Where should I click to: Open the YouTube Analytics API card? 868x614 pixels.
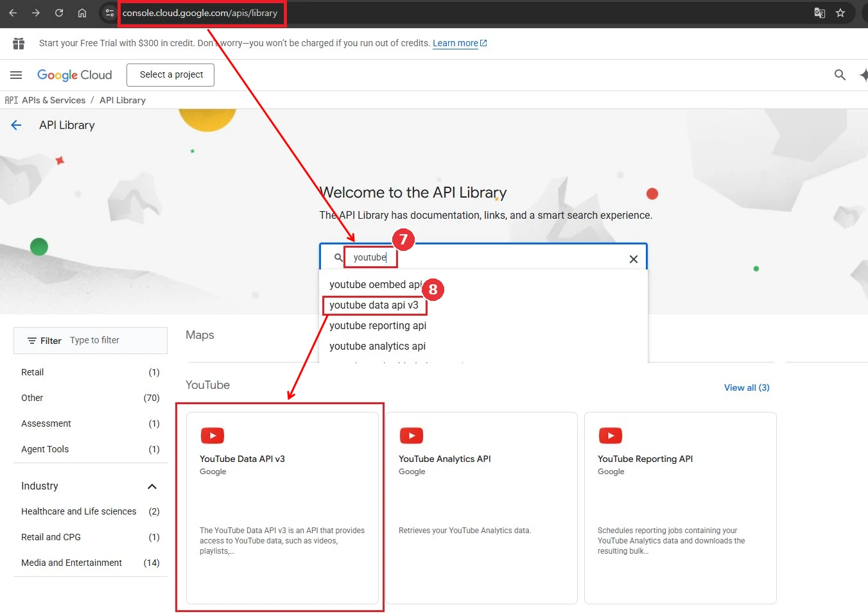(482, 508)
